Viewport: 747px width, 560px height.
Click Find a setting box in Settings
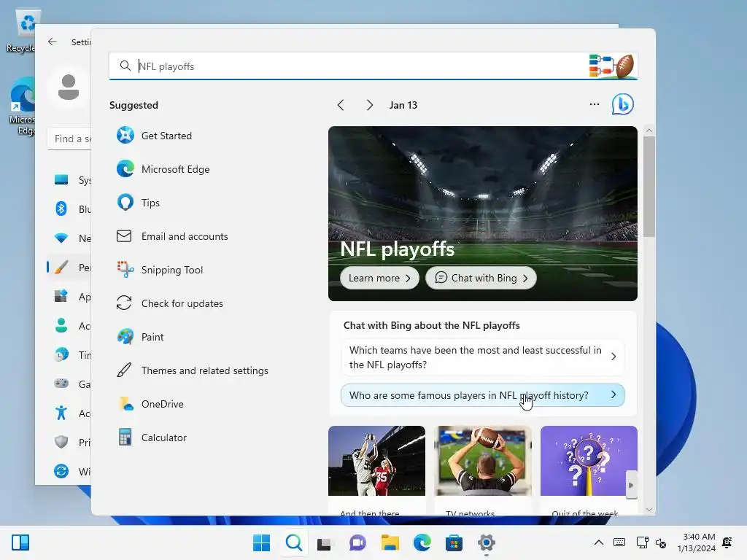[x=69, y=139]
